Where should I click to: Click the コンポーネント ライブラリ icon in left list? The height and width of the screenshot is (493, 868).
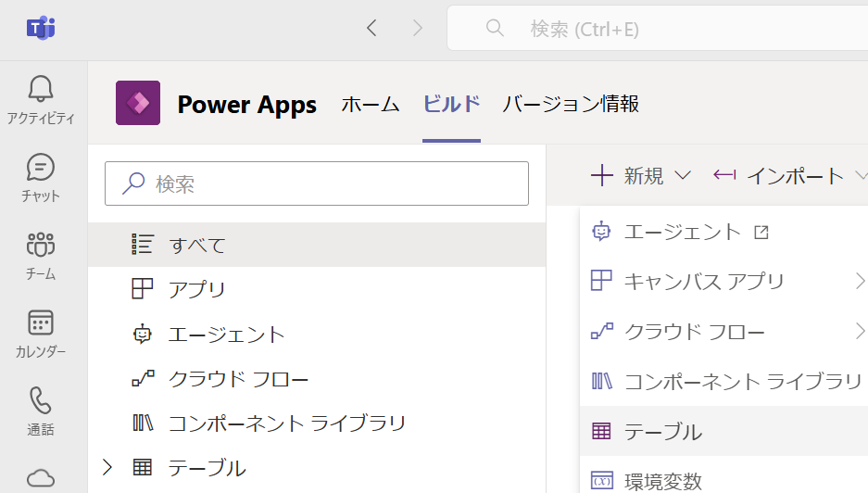point(143,423)
